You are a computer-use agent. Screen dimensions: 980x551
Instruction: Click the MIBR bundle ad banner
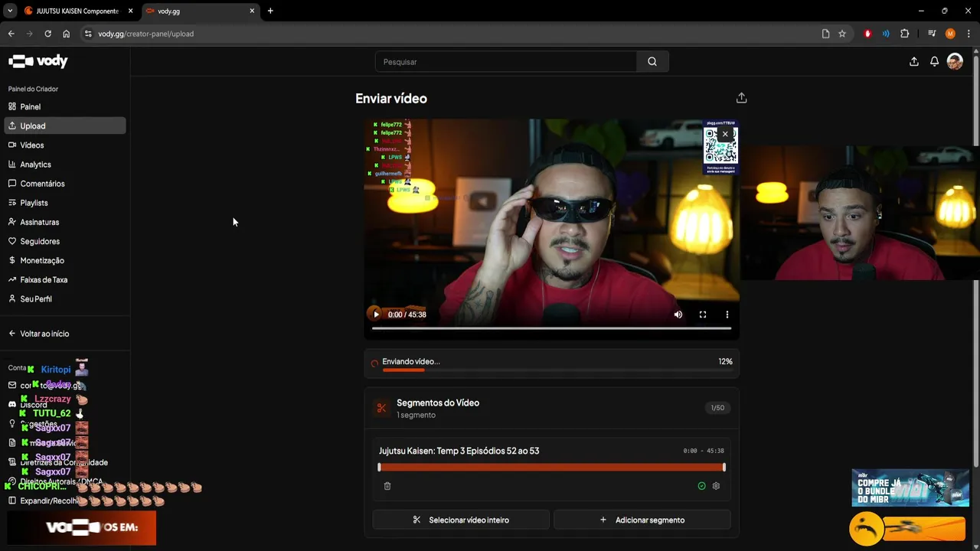(x=910, y=487)
